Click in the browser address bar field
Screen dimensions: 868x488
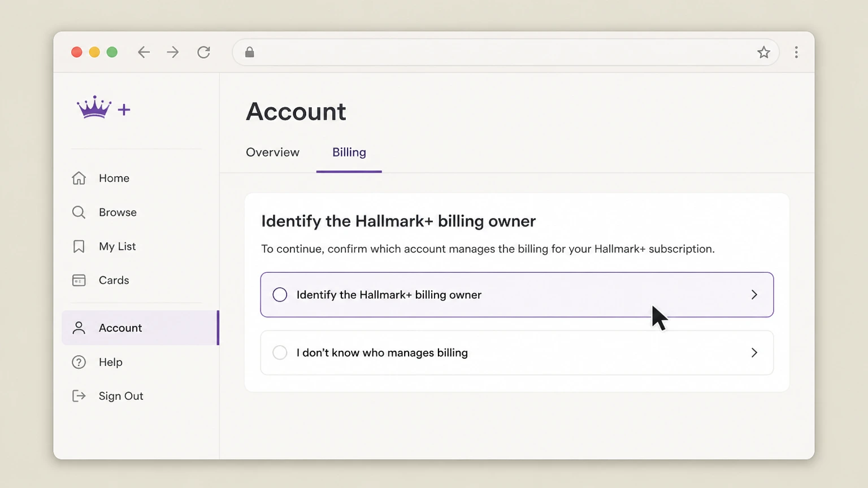point(505,53)
